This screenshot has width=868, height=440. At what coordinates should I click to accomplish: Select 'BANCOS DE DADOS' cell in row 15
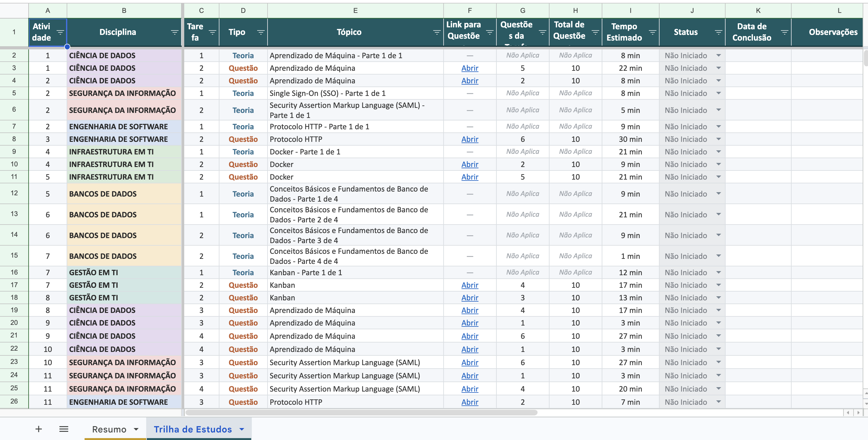(x=124, y=256)
